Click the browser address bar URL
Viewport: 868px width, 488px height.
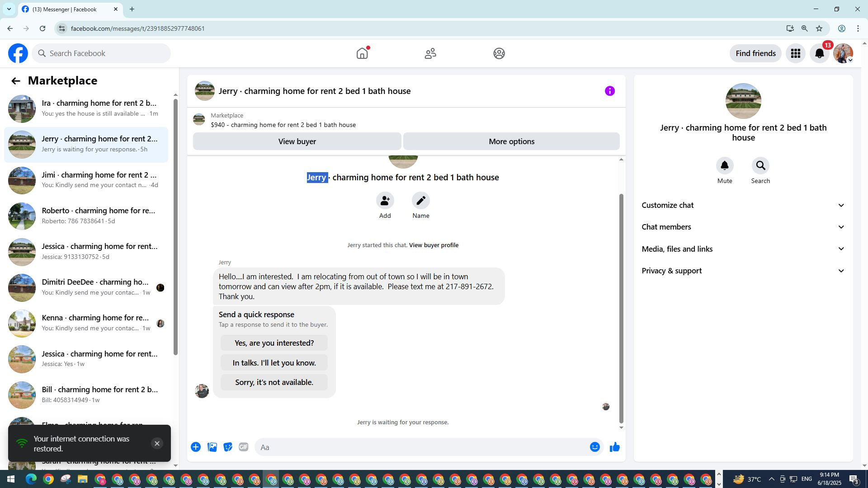point(138,28)
